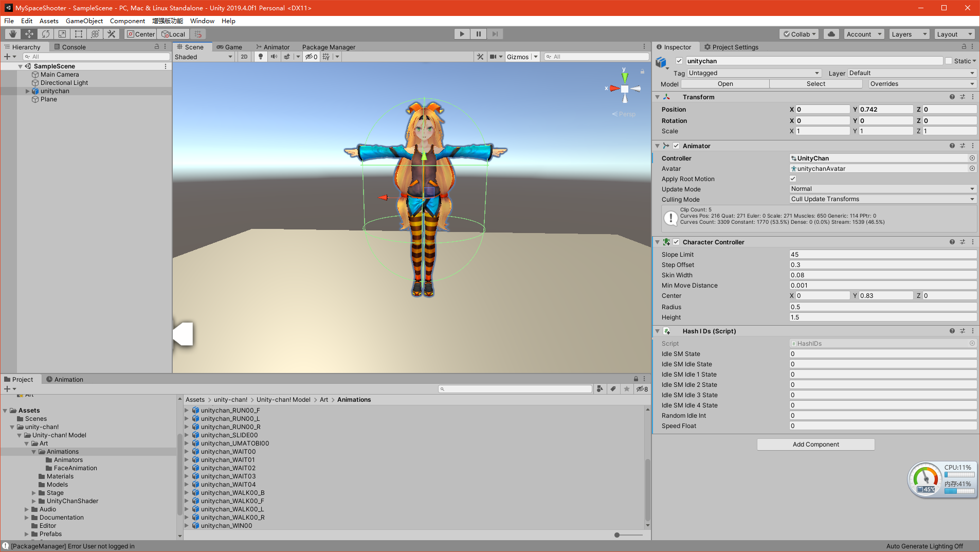Toggle scene effects icon
The image size is (980, 552).
click(x=287, y=57)
